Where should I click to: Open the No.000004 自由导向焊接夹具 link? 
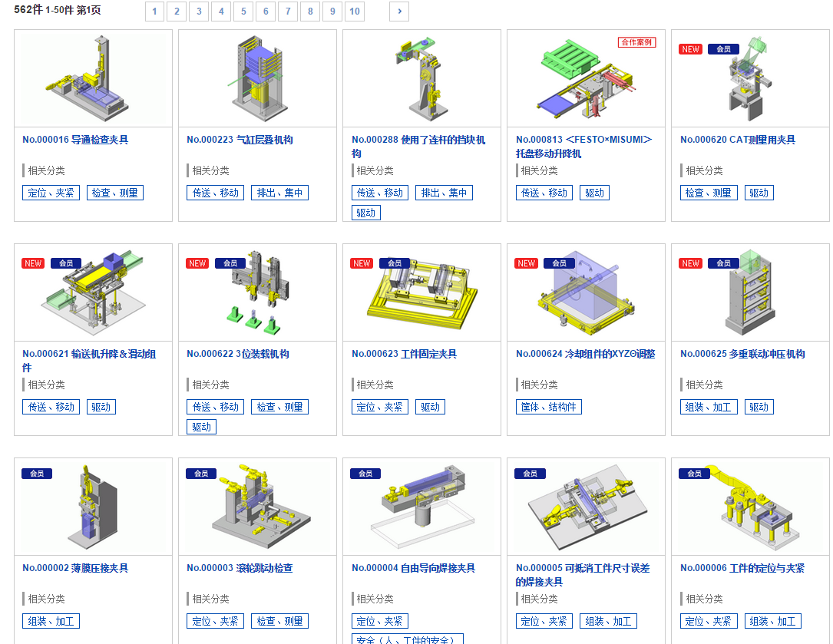coord(413,568)
